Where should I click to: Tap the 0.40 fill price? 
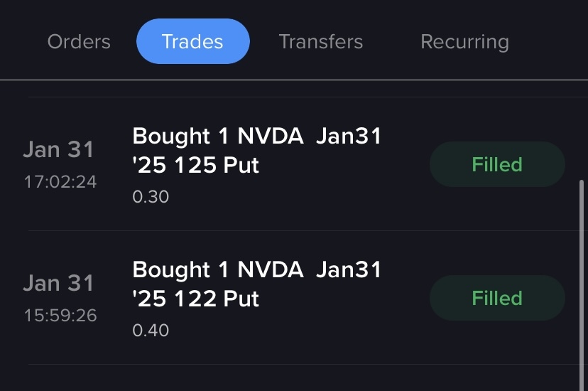pyautogui.click(x=151, y=331)
